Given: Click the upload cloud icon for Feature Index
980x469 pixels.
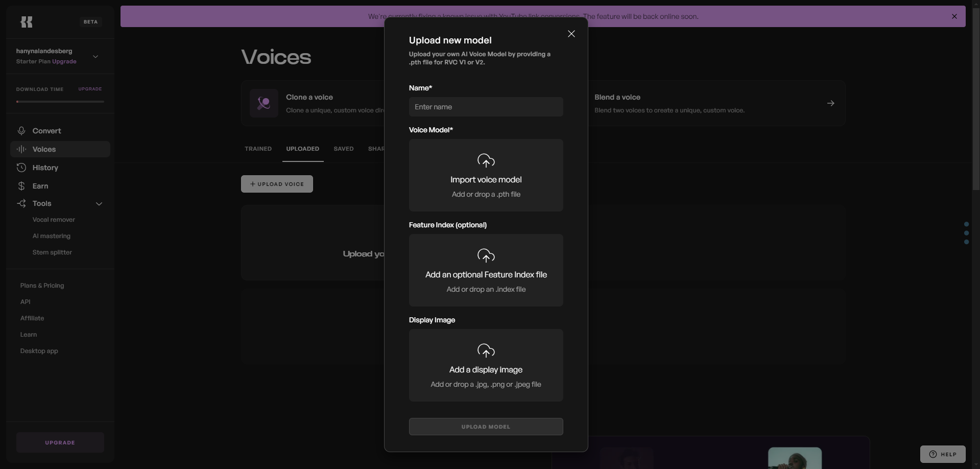Looking at the screenshot, I should (486, 256).
